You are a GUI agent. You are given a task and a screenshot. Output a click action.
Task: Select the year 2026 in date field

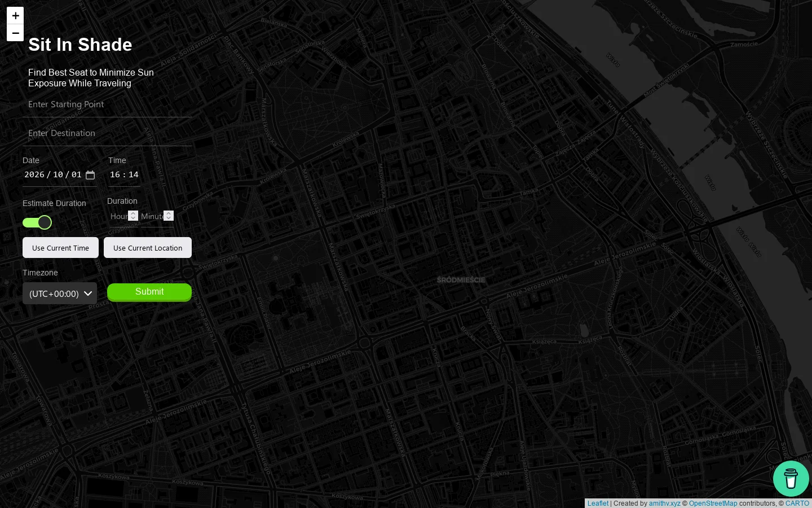tap(34, 175)
